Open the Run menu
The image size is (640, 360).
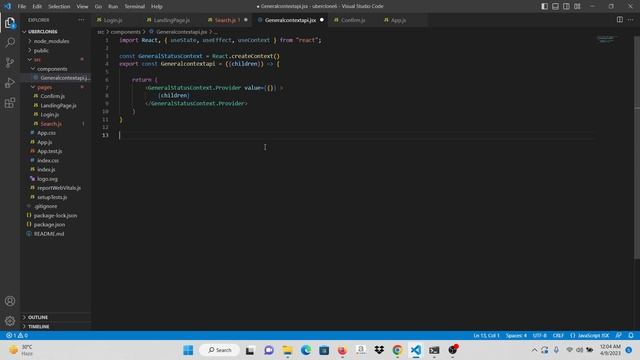pos(113,7)
